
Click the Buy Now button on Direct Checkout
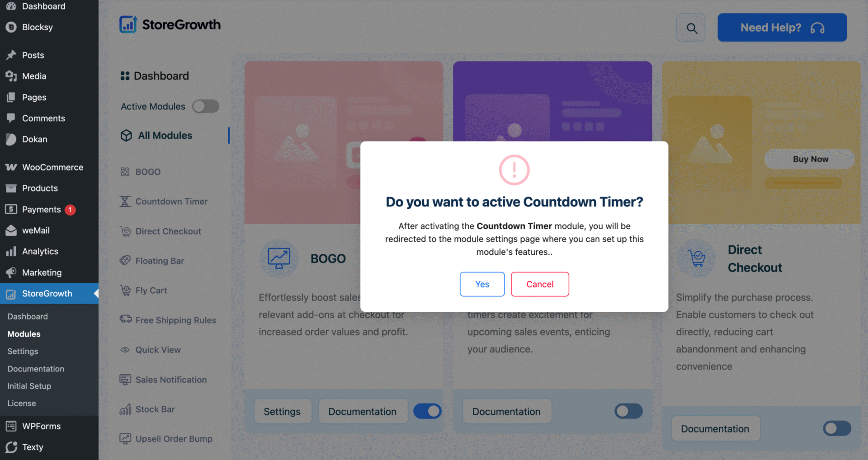coord(809,159)
